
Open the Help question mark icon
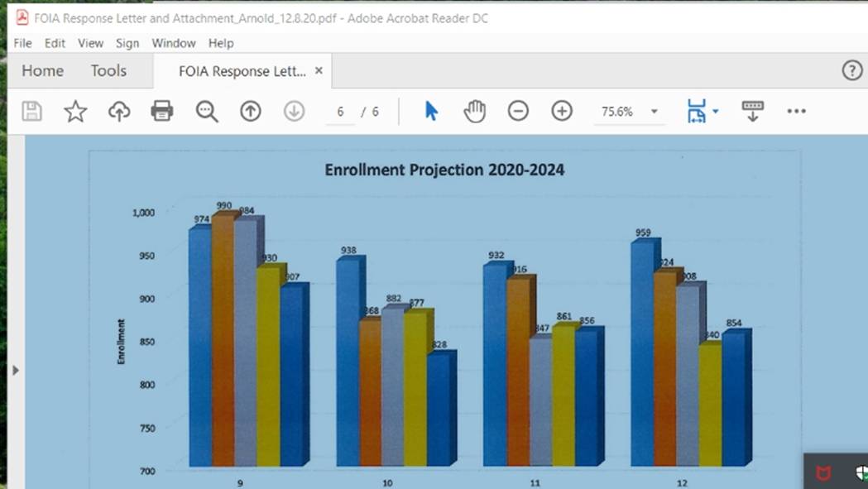click(851, 70)
